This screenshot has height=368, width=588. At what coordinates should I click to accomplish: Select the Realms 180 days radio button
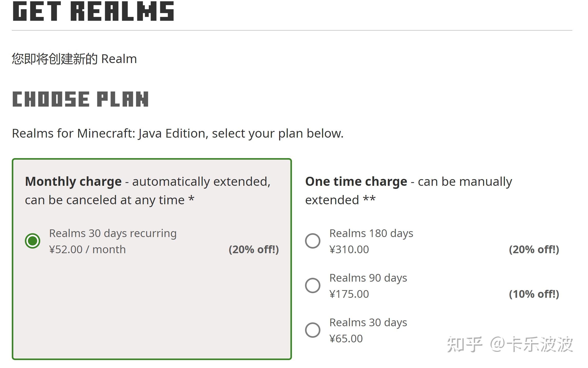point(312,241)
